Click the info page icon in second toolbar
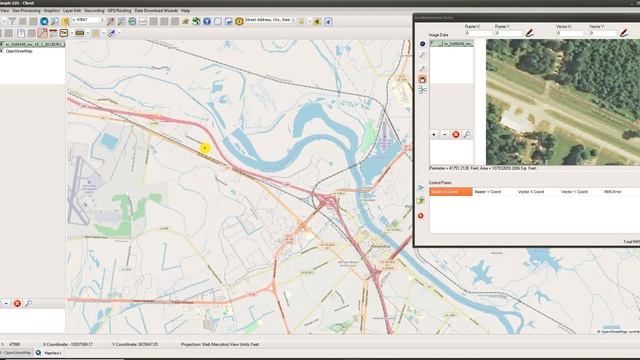The height and width of the screenshot is (360, 640). (x=21, y=33)
